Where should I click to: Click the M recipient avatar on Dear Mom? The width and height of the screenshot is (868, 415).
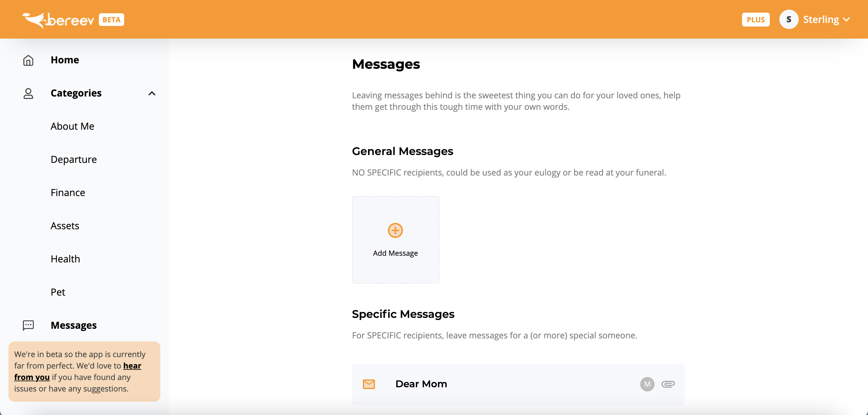click(x=647, y=384)
